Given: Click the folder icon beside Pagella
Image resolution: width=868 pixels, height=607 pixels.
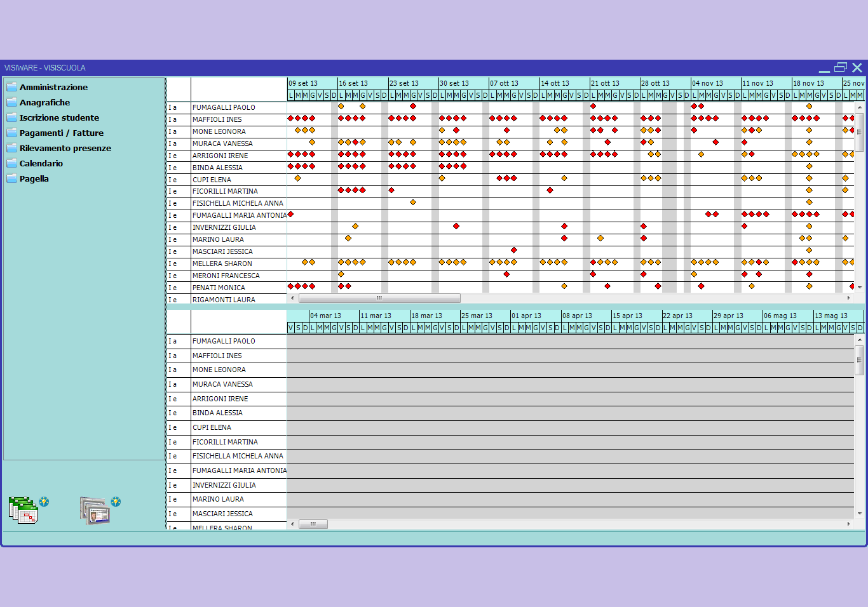Looking at the screenshot, I should (11, 178).
